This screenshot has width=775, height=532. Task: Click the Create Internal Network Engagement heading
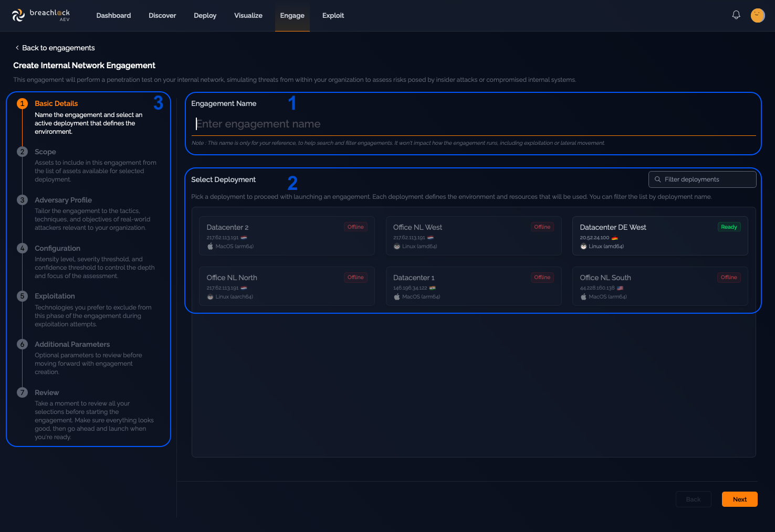point(84,66)
